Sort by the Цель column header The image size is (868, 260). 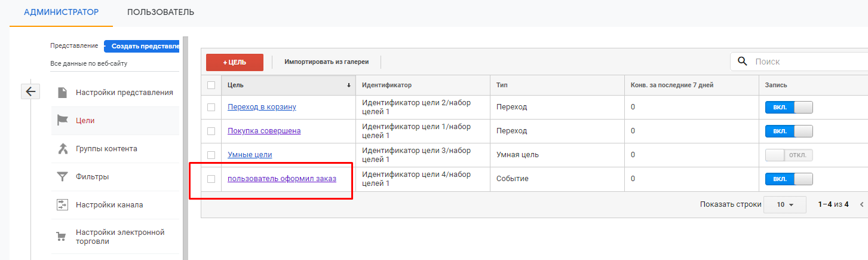pos(288,85)
